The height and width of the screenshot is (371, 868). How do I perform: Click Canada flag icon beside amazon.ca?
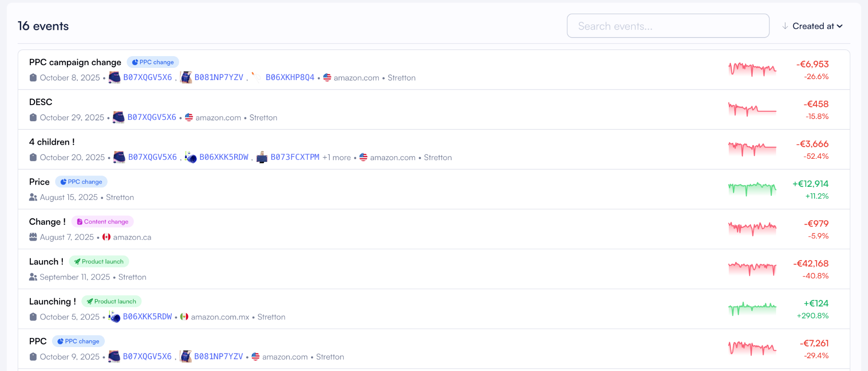pos(107,237)
